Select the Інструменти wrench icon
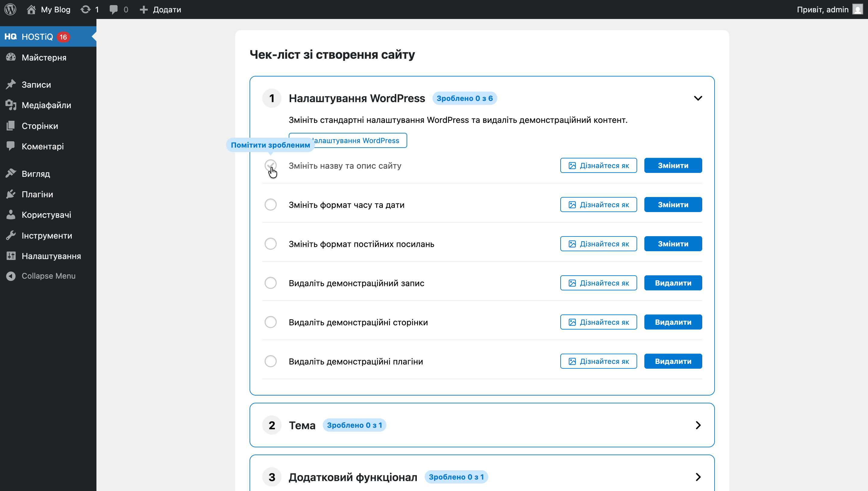 [x=11, y=235]
